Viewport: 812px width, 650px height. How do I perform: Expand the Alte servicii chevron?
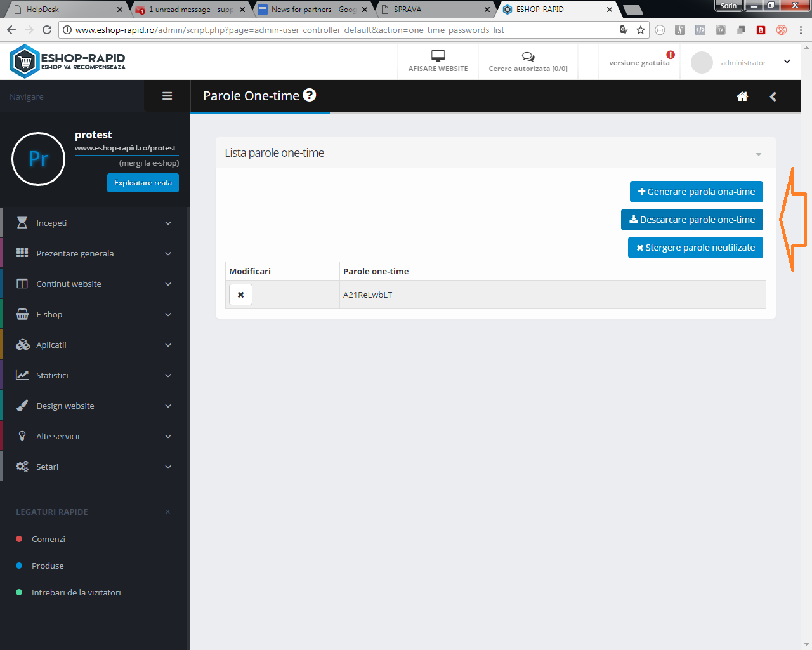click(x=168, y=436)
